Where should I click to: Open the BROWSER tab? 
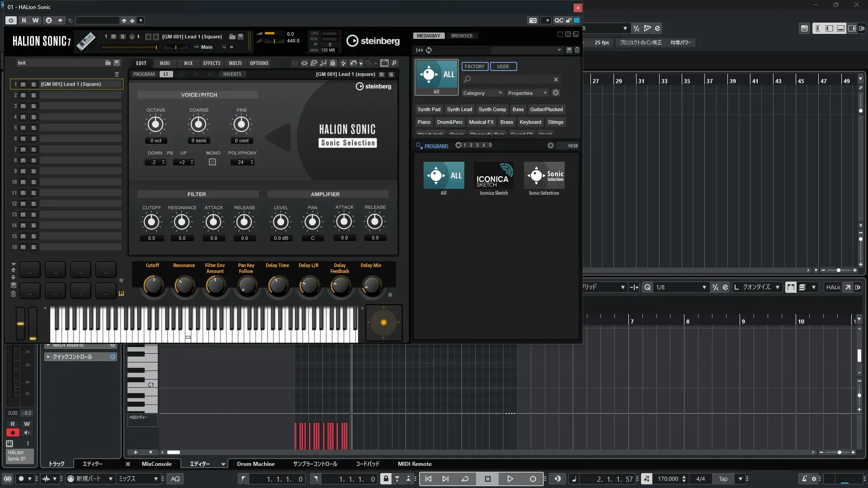(x=462, y=36)
